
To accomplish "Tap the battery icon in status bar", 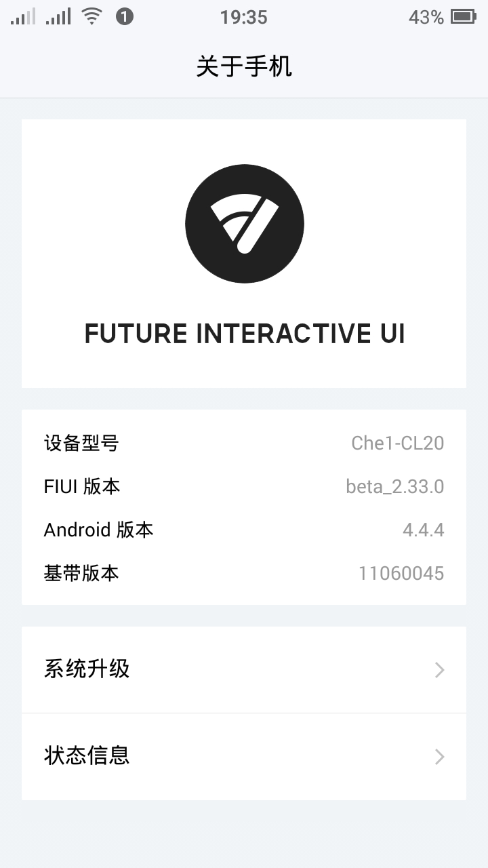I will click(464, 17).
